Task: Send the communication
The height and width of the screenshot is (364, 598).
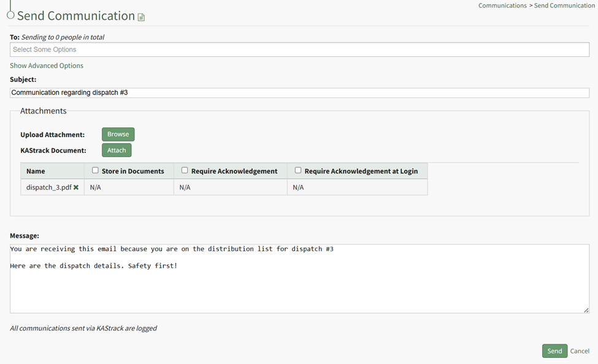Action: [554, 351]
